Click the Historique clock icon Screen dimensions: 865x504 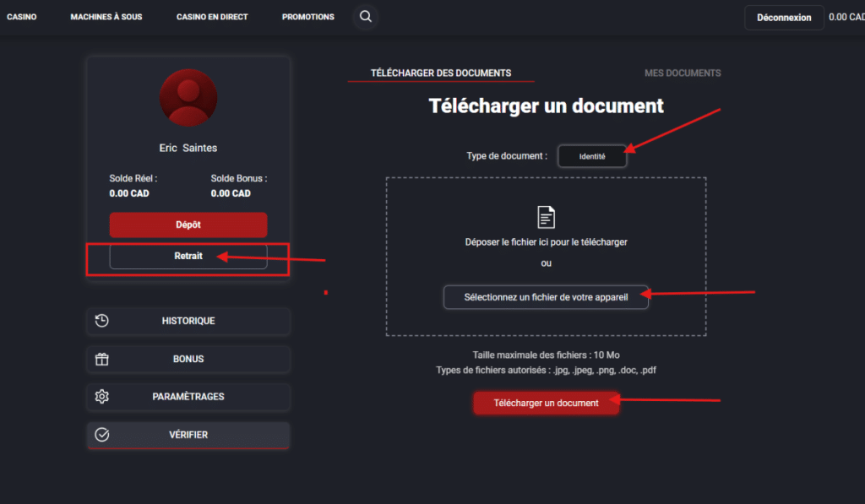(102, 321)
